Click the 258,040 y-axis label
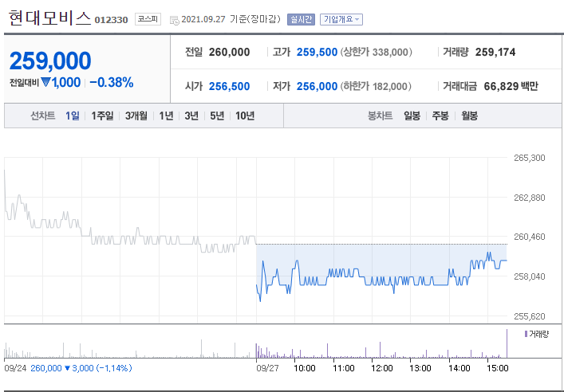The image size is (564, 392). click(x=530, y=276)
